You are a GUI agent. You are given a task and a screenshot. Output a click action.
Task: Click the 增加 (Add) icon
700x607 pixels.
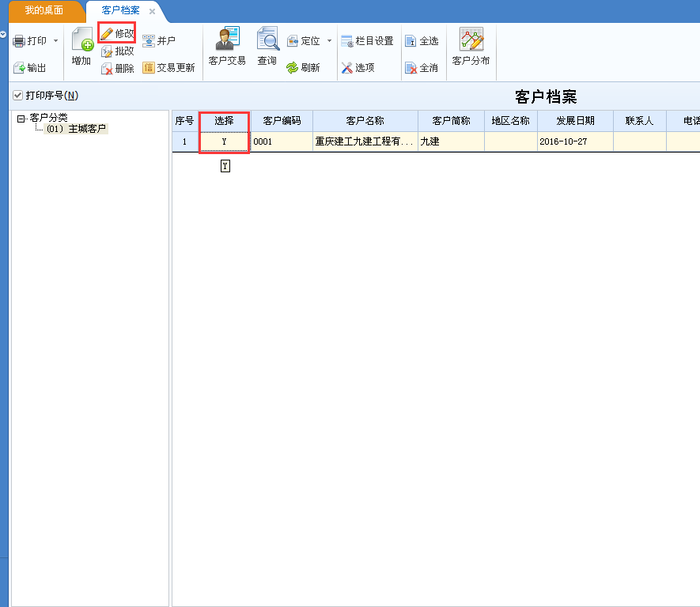point(81,41)
